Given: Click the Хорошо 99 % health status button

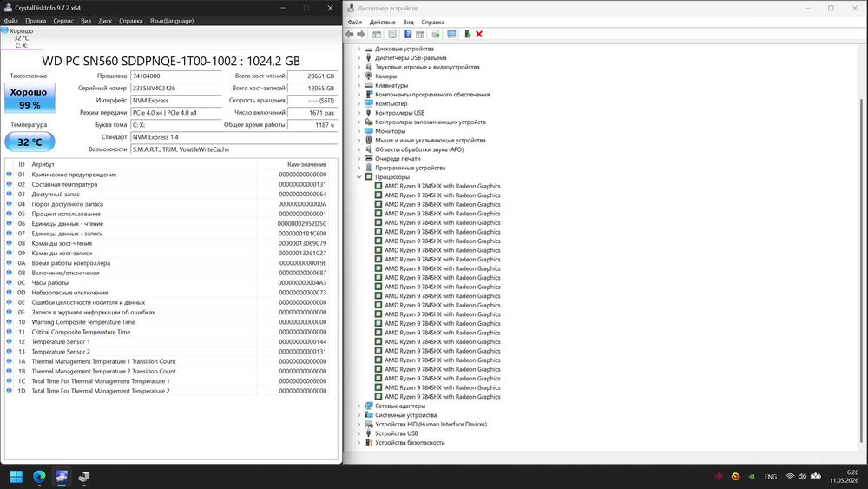Looking at the screenshot, I should pos(30,98).
